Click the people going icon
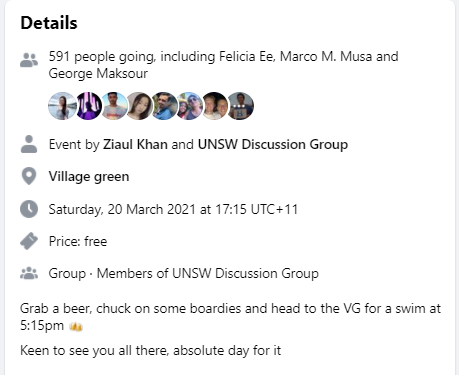459x375 pixels. (x=29, y=60)
